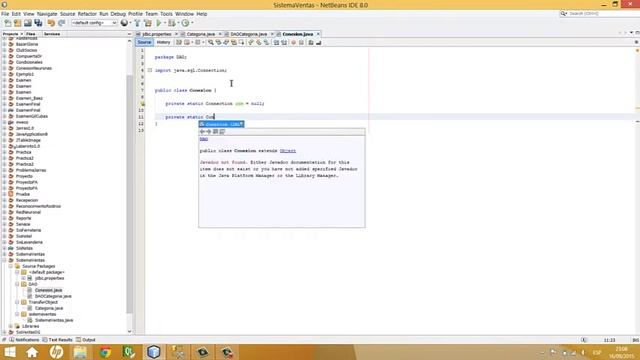Toggle the History view button in editor

point(163,42)
